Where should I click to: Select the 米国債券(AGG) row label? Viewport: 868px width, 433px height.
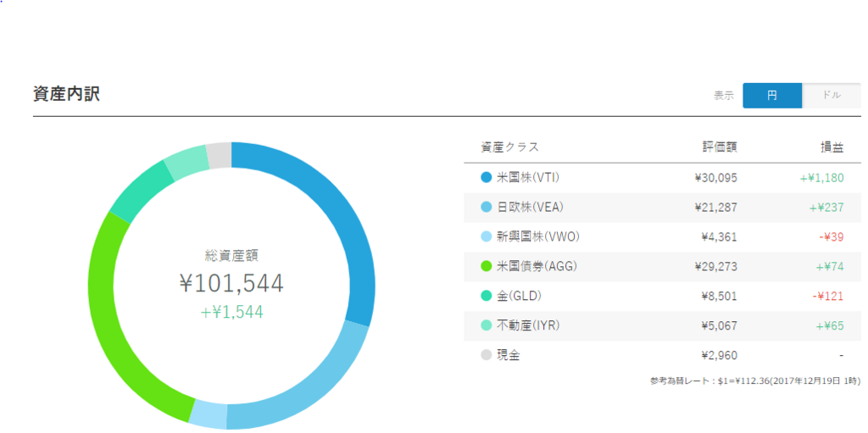[537, 266]
